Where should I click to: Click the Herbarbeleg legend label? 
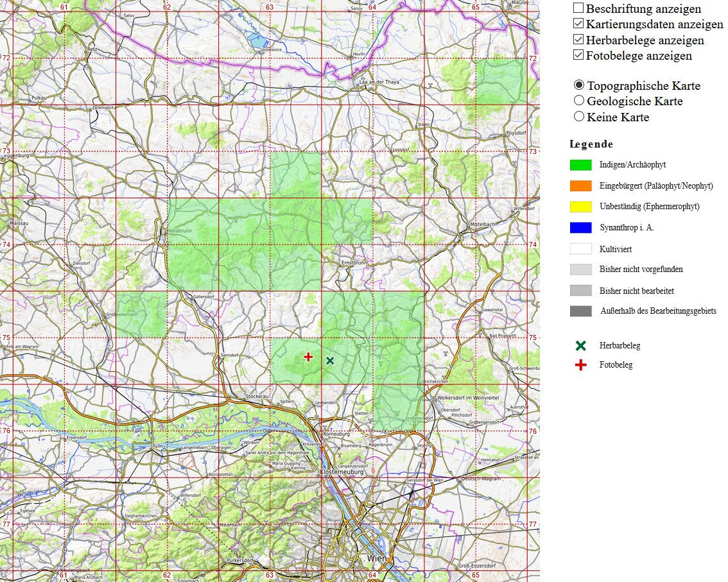620,346
